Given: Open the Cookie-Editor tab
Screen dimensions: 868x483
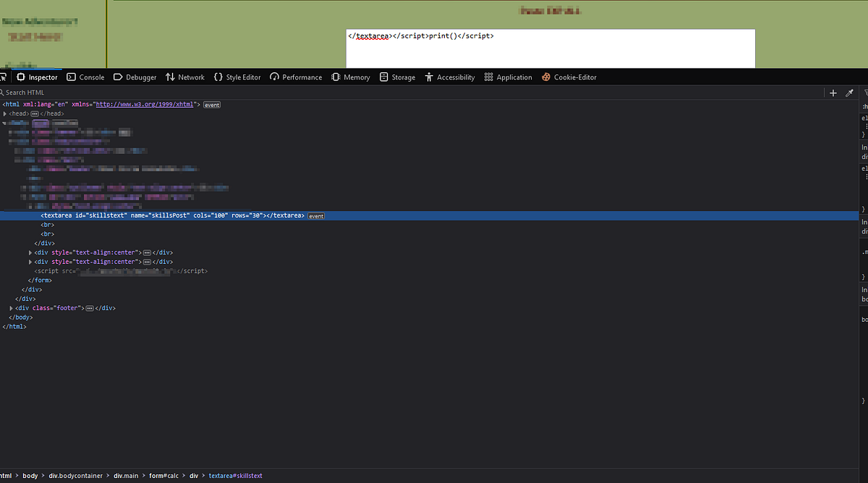Looking at the screenshot, I should 569,77.
